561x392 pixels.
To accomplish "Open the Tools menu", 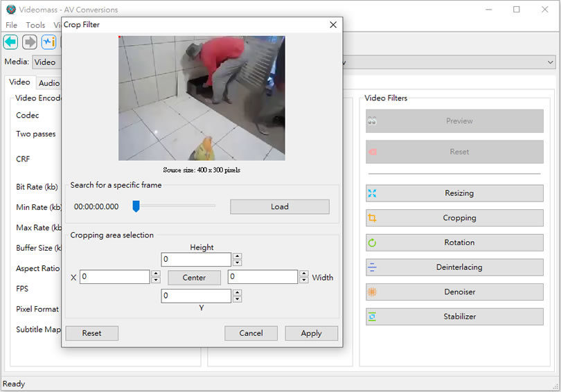I will coord(35,25).
